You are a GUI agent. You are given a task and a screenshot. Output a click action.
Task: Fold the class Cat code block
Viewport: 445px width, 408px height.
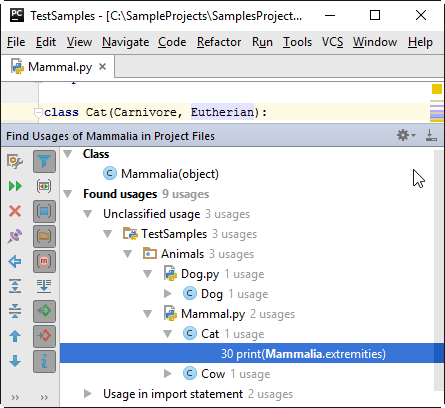pos(38,113)
